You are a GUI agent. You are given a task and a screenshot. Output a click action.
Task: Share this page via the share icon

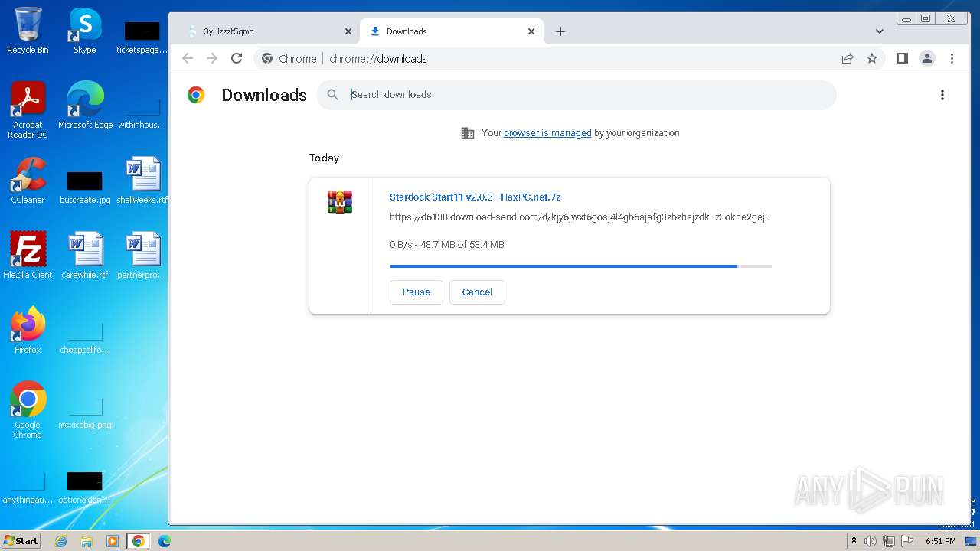848,58
